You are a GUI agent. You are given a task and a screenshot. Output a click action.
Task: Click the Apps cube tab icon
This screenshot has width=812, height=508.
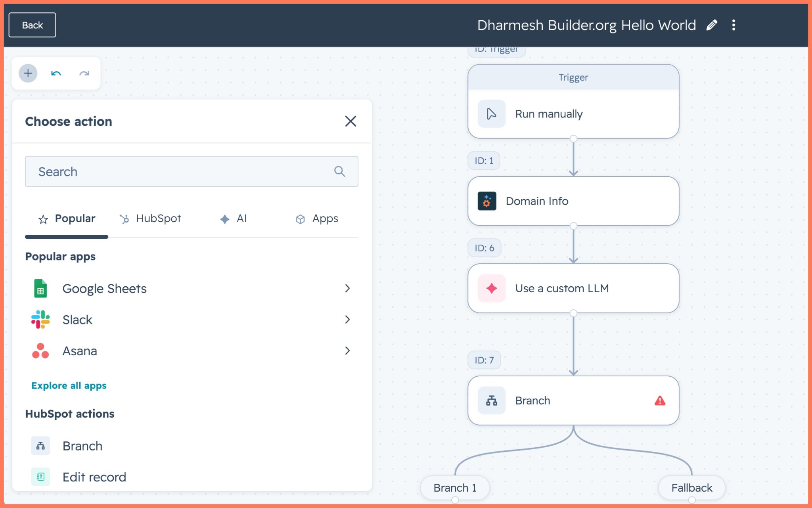tap(301, 219)
